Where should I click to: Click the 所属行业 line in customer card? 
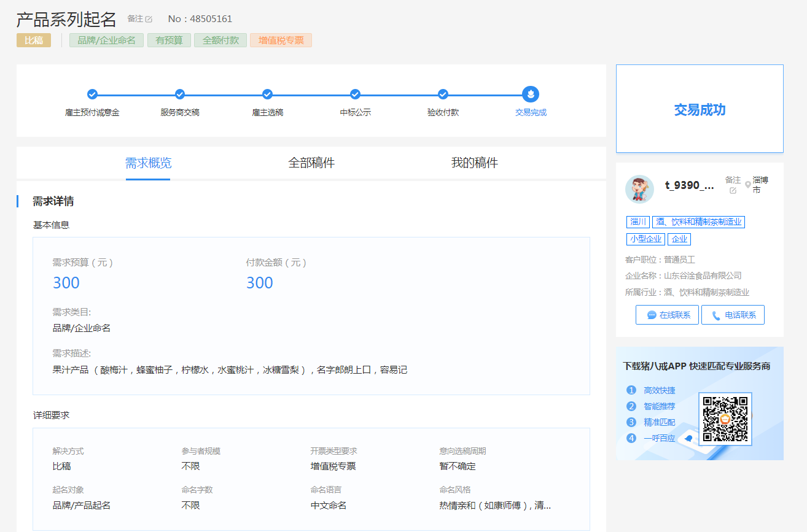(687, 293)
